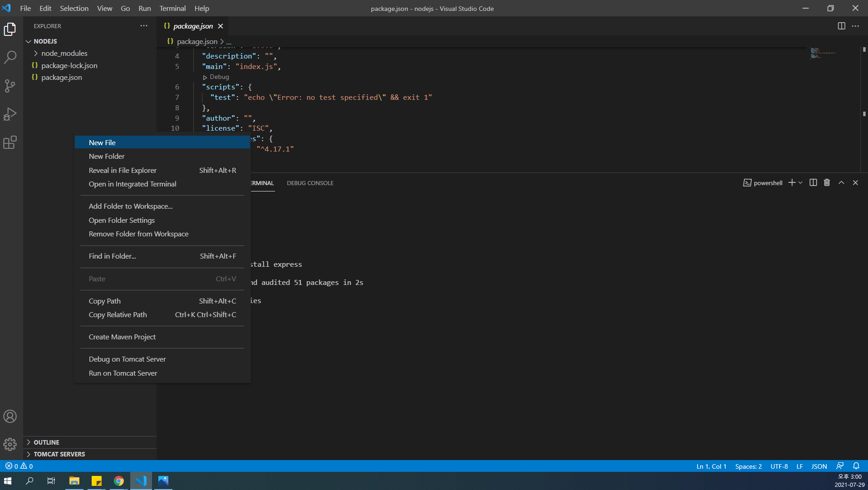Open Windows Start menu

(8, 481)
